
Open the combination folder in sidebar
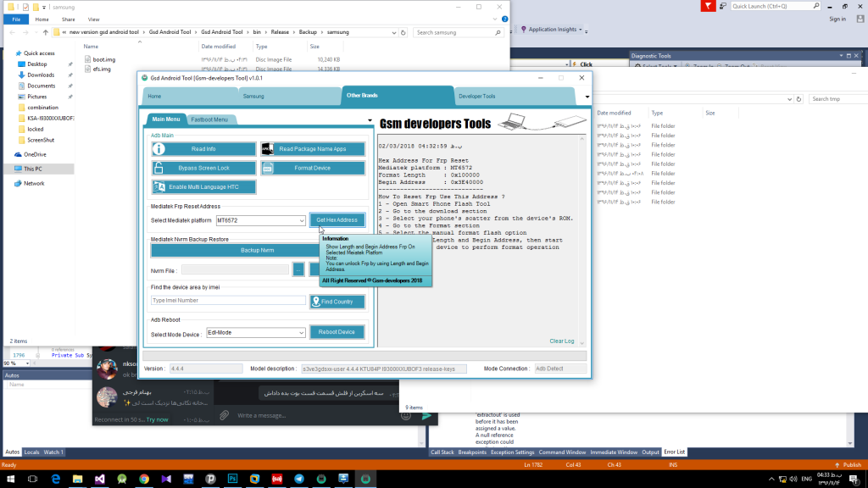point(42,108)
